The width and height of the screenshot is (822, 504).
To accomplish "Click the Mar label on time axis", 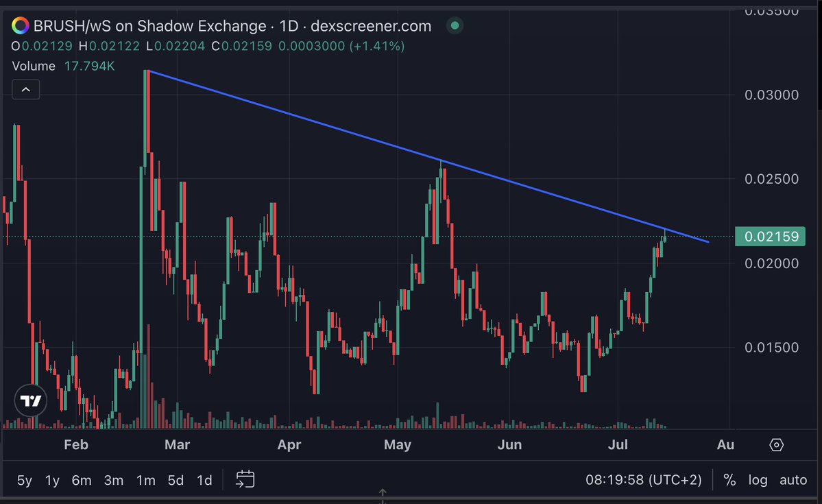I will tap(177, 445).
